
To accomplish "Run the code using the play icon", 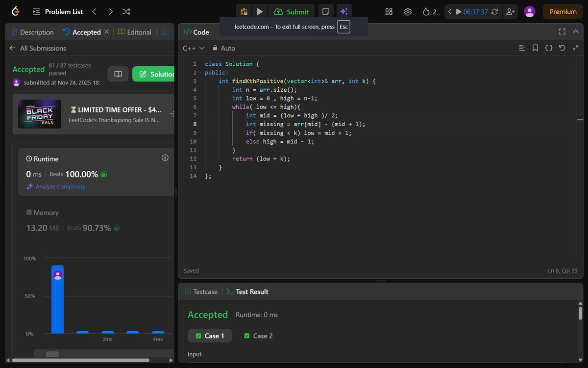I will coord(260,11).
